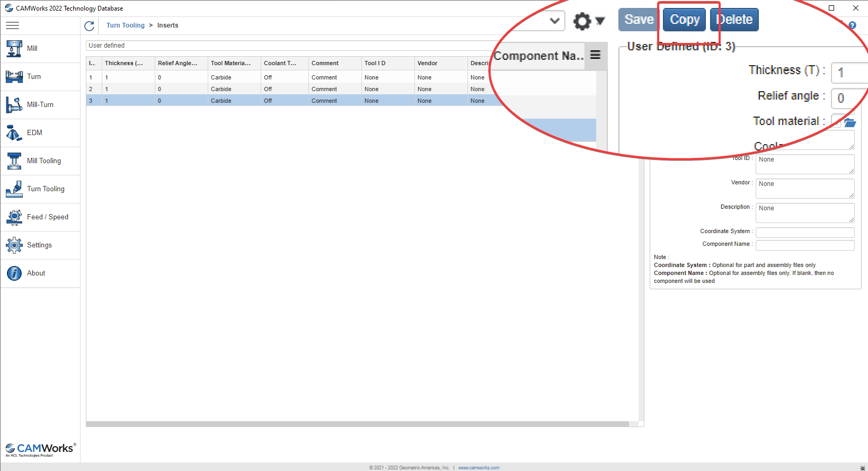Viewport: 868px width, 471px height.
Task: Click the CAMWorks logo at bottom left
Action: [x=41, y=449]
